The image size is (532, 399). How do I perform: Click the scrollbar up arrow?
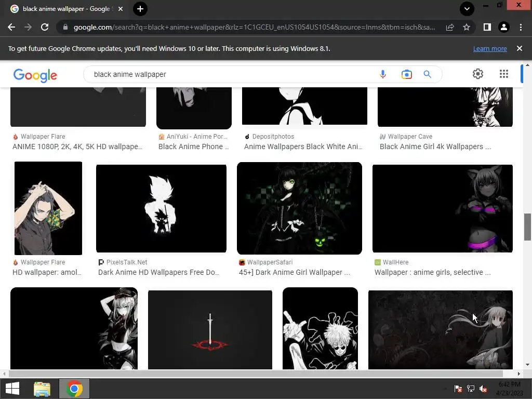point(527,65)
